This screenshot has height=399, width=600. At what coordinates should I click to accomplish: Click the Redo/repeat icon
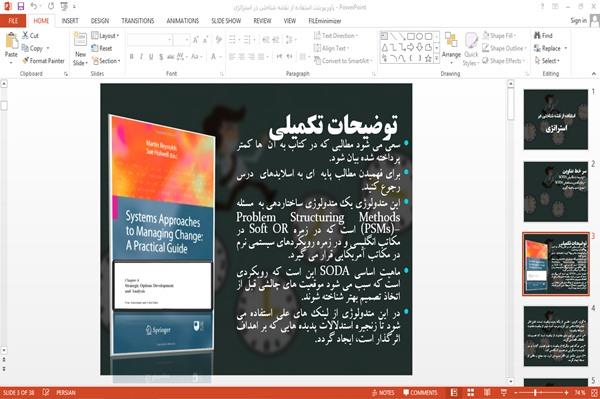click(x=51, y=7)
